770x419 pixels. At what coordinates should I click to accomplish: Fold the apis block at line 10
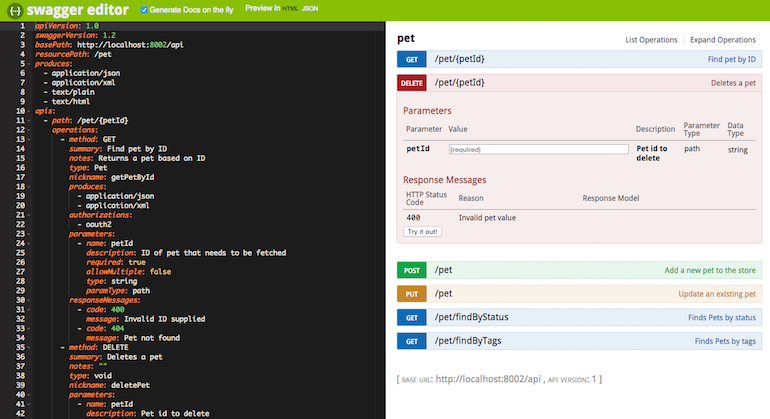[x=29, y=111]
